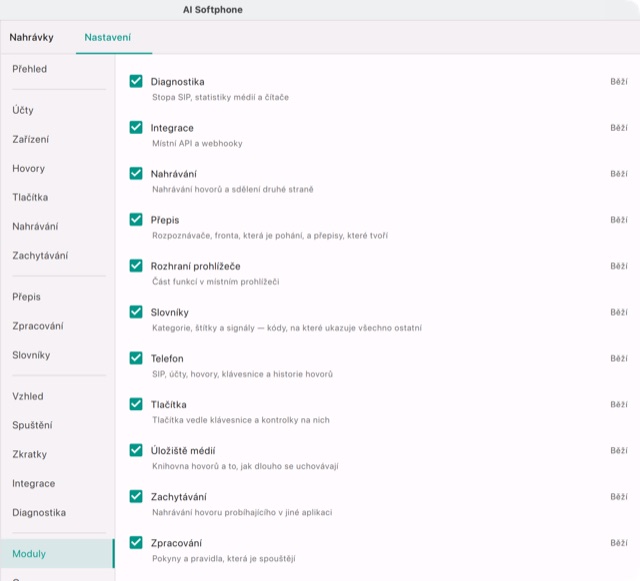This screenshot has height=581, width=640.
Task: Disable the Nahrávání module checkbox
Action: (x=136, y=174)
